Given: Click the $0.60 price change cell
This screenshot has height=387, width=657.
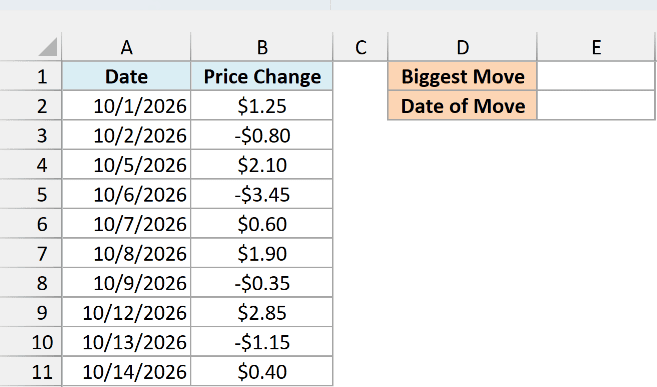Looking at the screenshot, I should (262, 224).
